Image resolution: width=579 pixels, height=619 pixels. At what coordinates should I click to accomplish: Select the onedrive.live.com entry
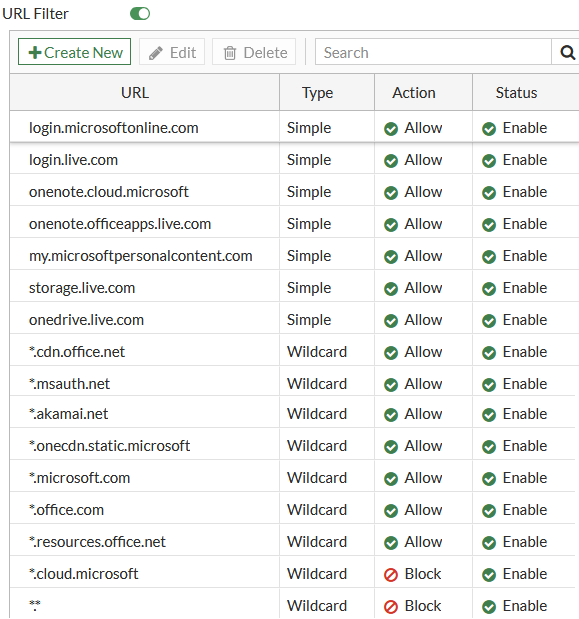(86, 320)
